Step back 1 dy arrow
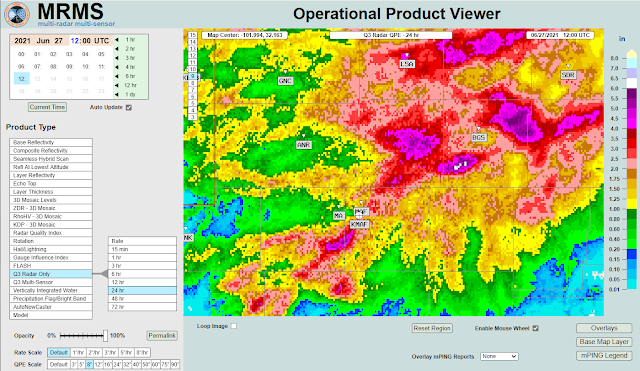Viewport: 640px width, 371px height. (117, 95)
